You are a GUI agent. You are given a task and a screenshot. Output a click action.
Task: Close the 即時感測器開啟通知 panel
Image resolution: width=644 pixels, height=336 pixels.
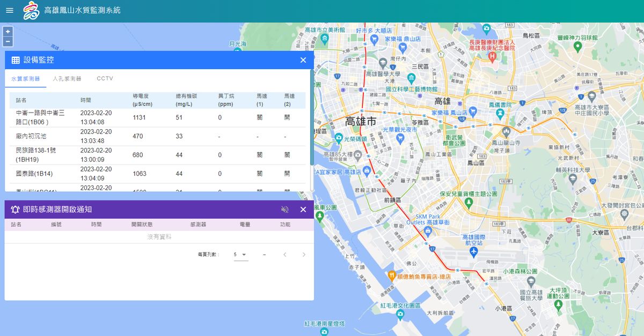[303, 210]
